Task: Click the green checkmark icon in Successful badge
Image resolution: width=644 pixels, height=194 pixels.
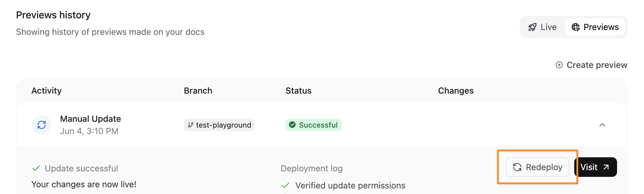Action: (x=292, y=125)
